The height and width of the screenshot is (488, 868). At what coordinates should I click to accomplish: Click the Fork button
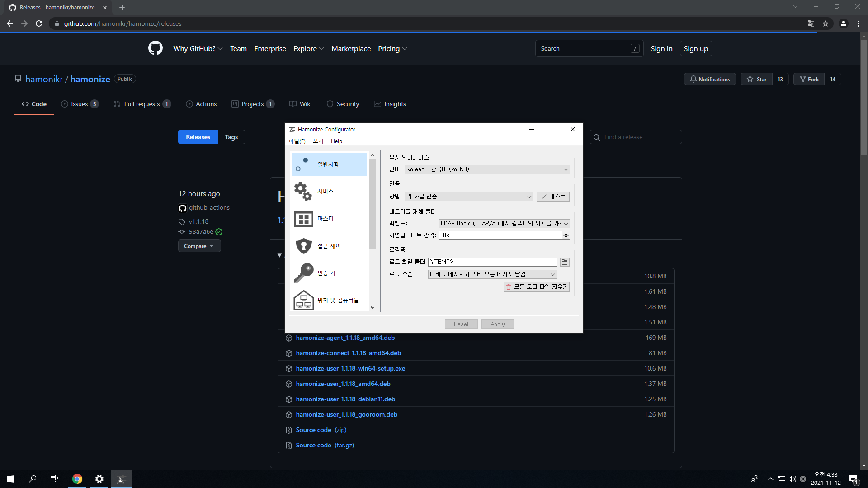(809, 79)
